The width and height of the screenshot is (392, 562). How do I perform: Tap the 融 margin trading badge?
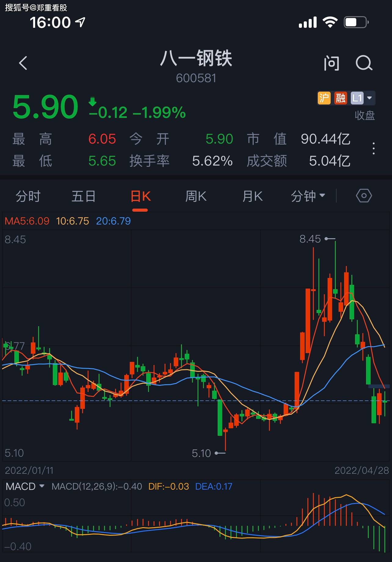[x=340, y=98]
